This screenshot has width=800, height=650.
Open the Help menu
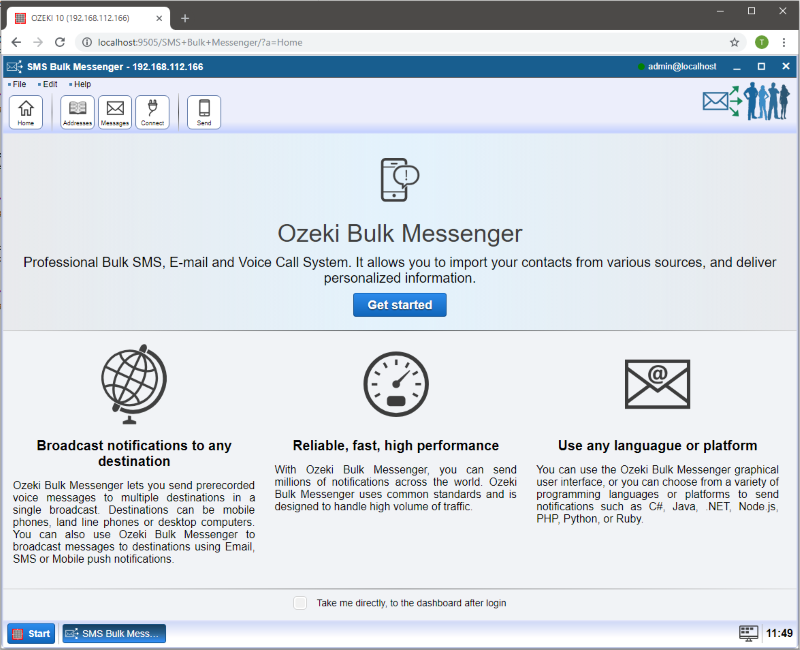(x=81, y=84)
